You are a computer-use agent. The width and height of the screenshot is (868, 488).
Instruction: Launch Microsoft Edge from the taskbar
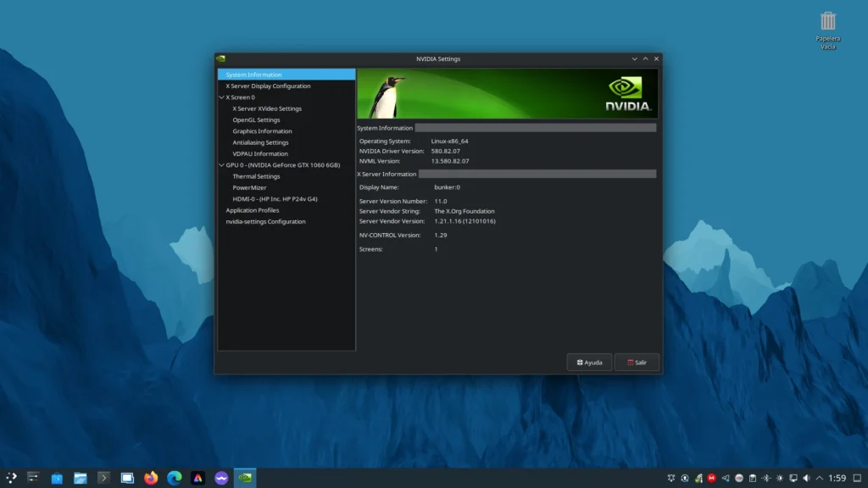point(175,478)
